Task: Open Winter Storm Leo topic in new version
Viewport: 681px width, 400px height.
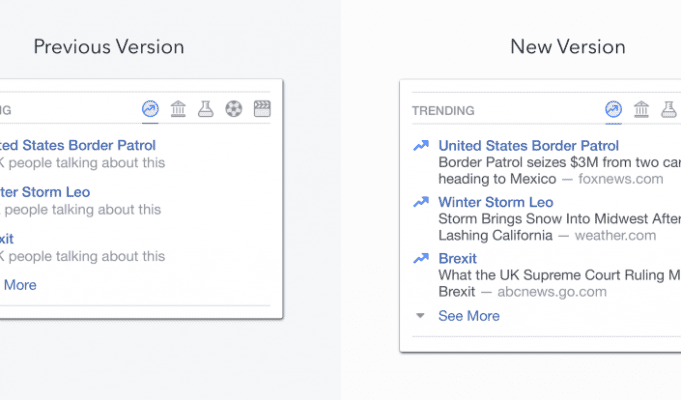Action: tap(496, 202)
